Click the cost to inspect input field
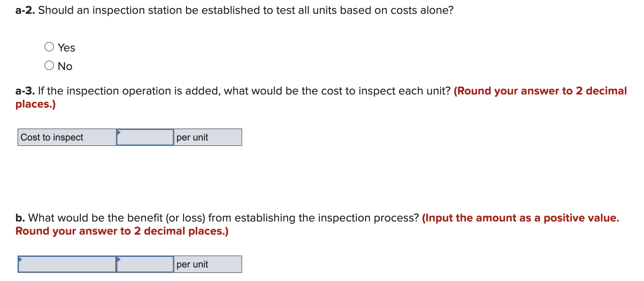The width and height of the screenshot is (644, 281). coord(145,137)
